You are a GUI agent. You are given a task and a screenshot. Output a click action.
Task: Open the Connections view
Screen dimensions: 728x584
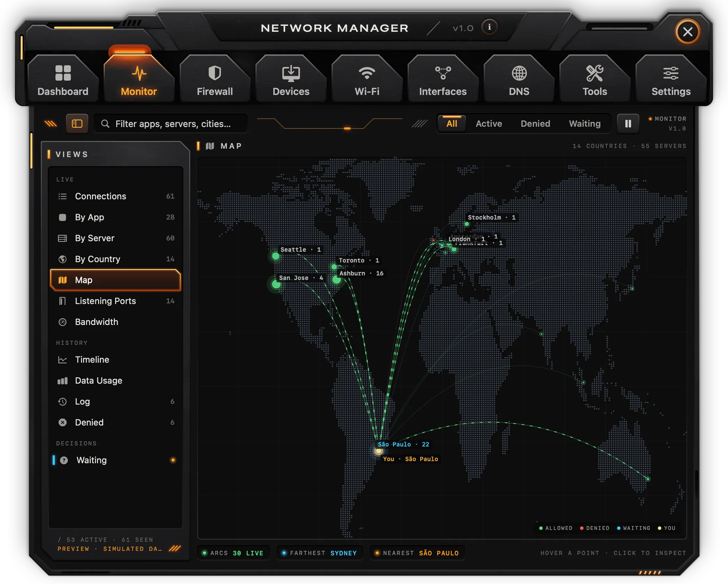coord(116,196)
